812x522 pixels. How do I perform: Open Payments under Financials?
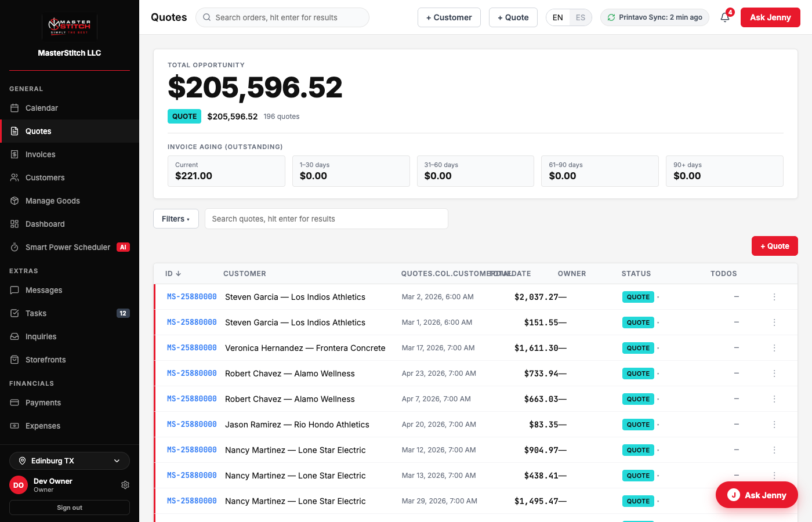70,403
